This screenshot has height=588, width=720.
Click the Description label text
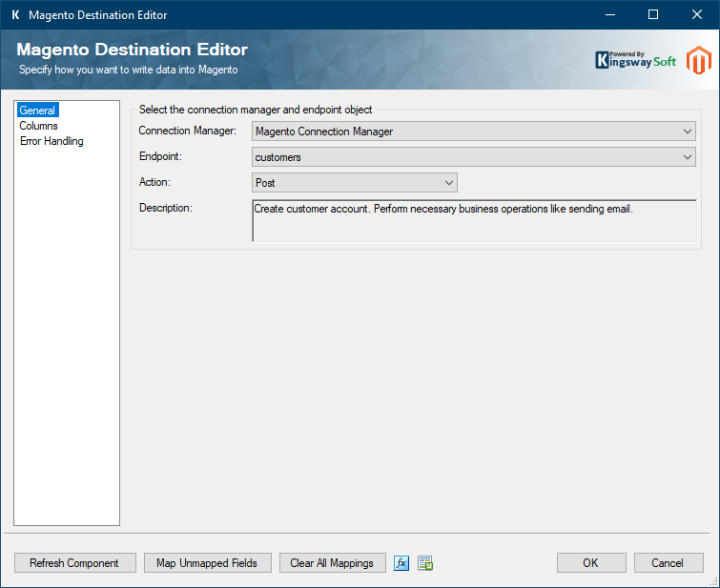[x=166, y=208]
